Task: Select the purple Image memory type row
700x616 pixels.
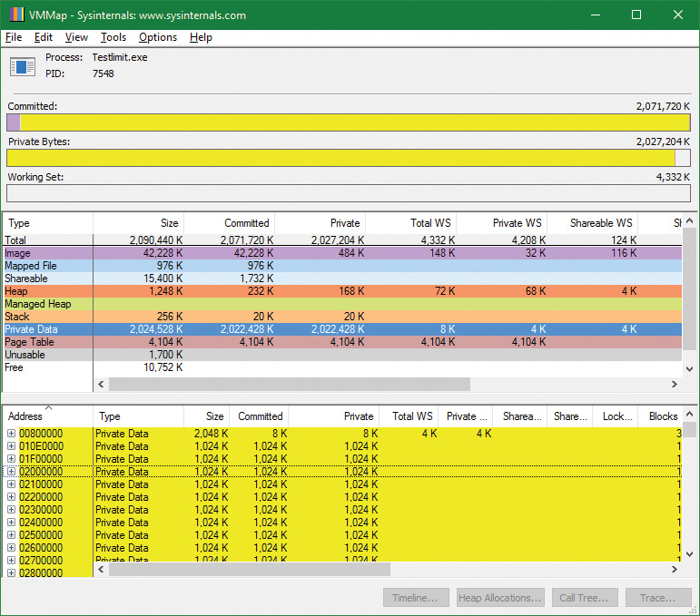Action: click(47, 253)
